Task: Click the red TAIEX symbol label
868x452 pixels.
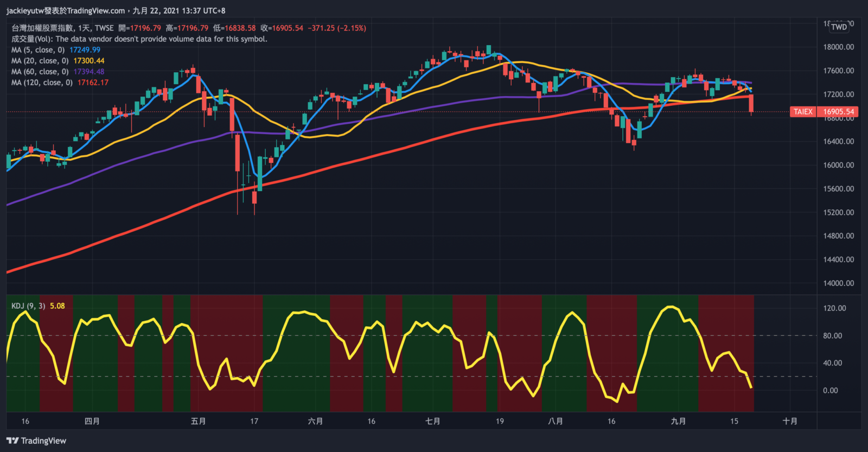Action: tap(803, 112)
